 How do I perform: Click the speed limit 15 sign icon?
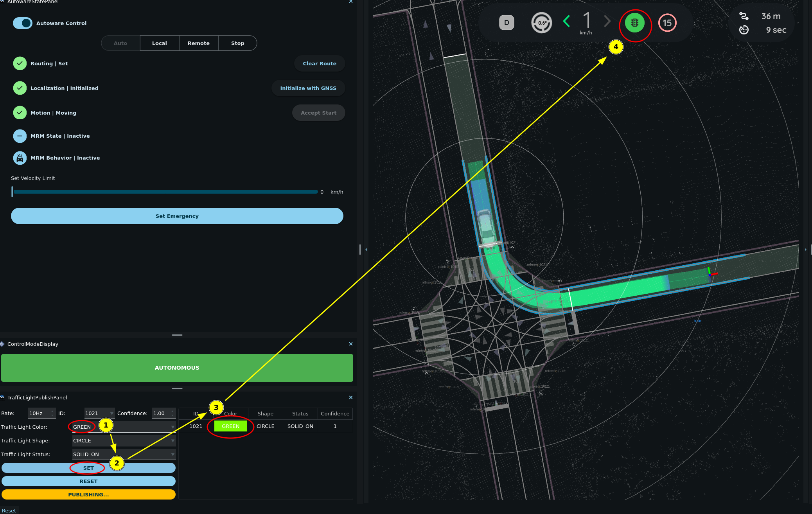coord(667,23)
